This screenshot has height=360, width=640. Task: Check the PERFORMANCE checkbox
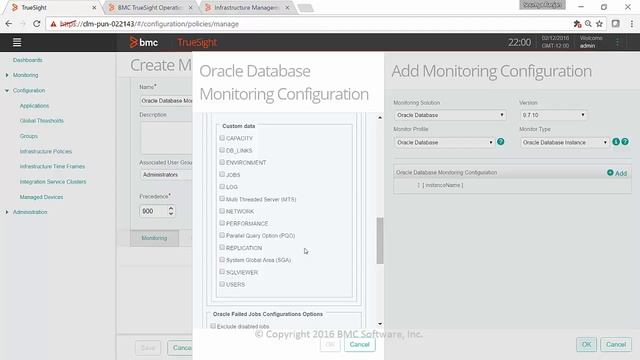(x=222, y=223)
